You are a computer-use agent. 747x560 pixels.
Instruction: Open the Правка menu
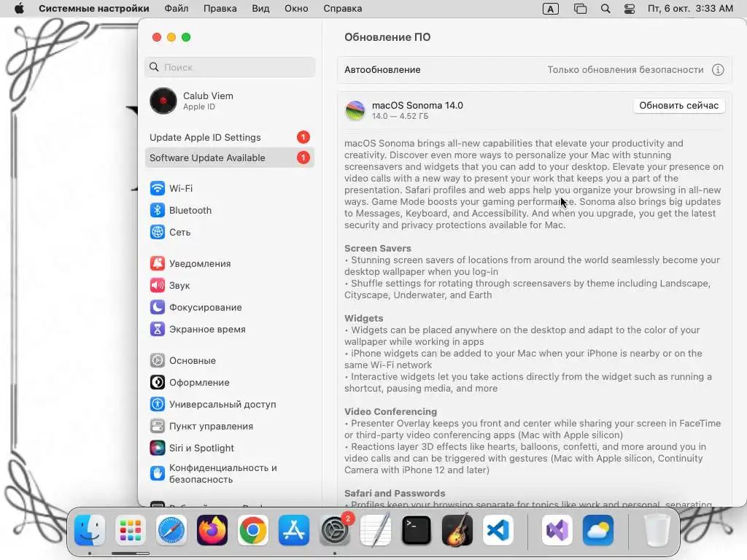tap(220, 9)
